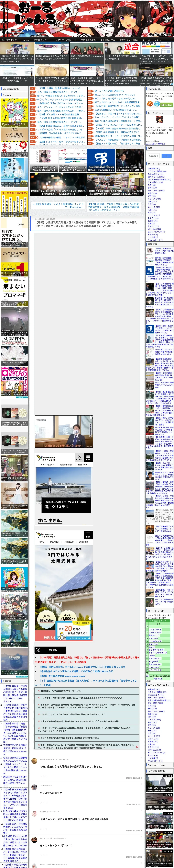Open hot link 韓○人「これぞ韓○の朝ドラ」

tap(109, 91)
